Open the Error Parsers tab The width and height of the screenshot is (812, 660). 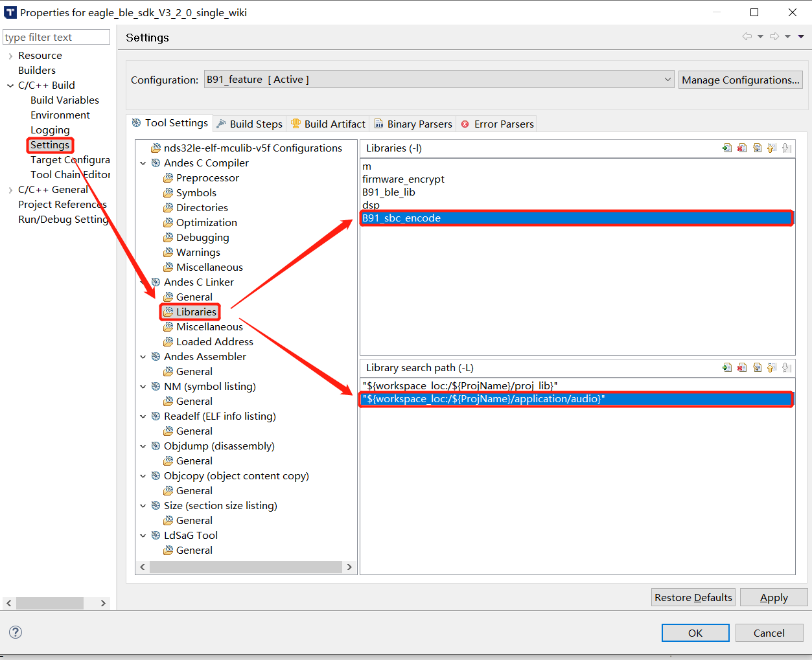point(497,124)
